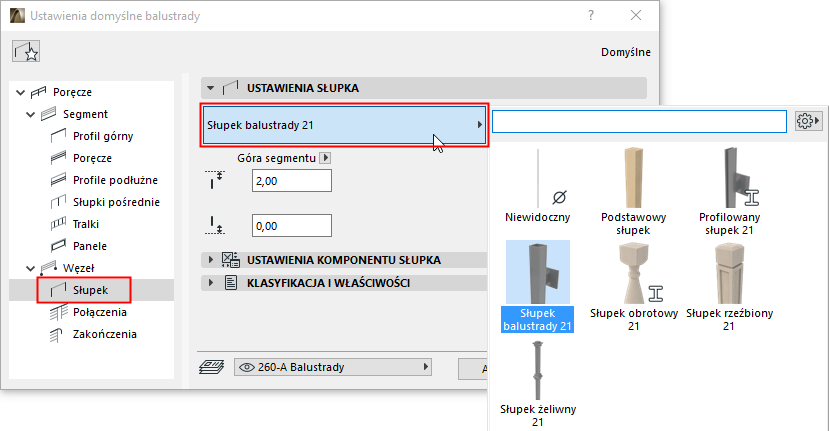This screenshot has width=829, height=431.
Task: Click the Zakończenia icon
Action: pos(56,335)
